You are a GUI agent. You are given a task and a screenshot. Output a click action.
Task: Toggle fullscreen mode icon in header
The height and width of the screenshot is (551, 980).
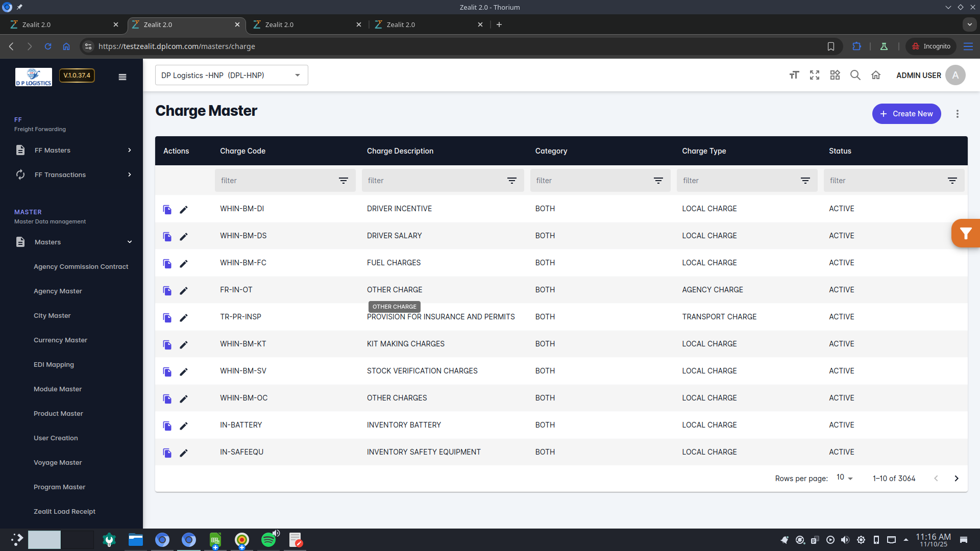815,76
